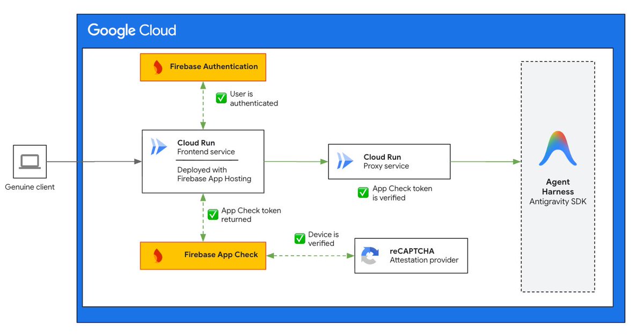Click the green checkmark beside App Check token is verified

363,192
